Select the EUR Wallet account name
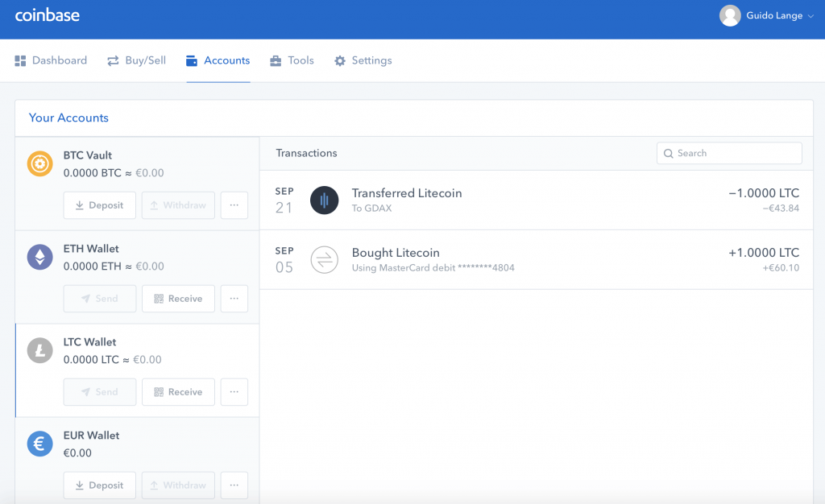Image resolution: width=825 pixels, height=504 pixels. pyautogui.click(x=92, y=435)
